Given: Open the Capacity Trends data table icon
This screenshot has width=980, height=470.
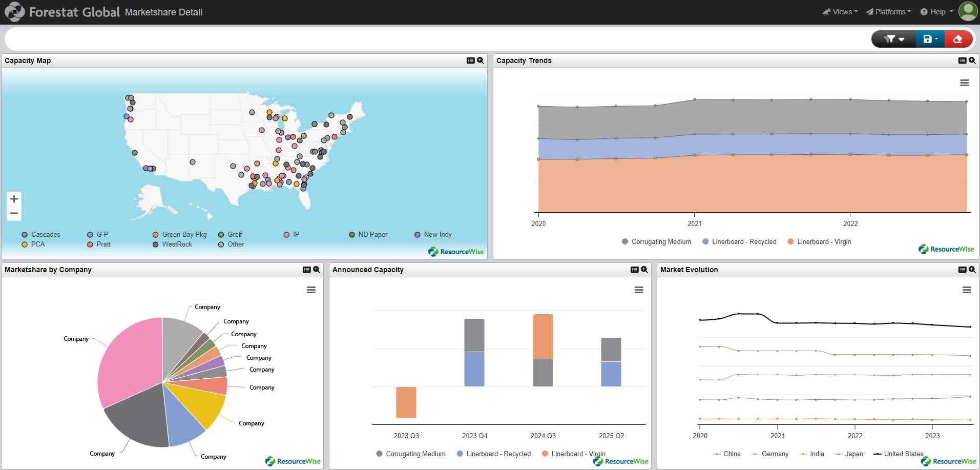Looking at the screenshot, I should tap(962, 60).
